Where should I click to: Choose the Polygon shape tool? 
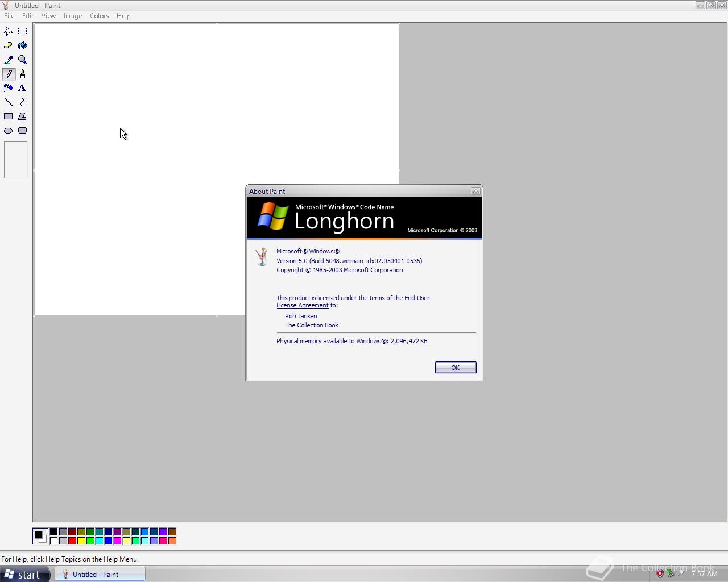pyautogui.click(x=23, y=117)
